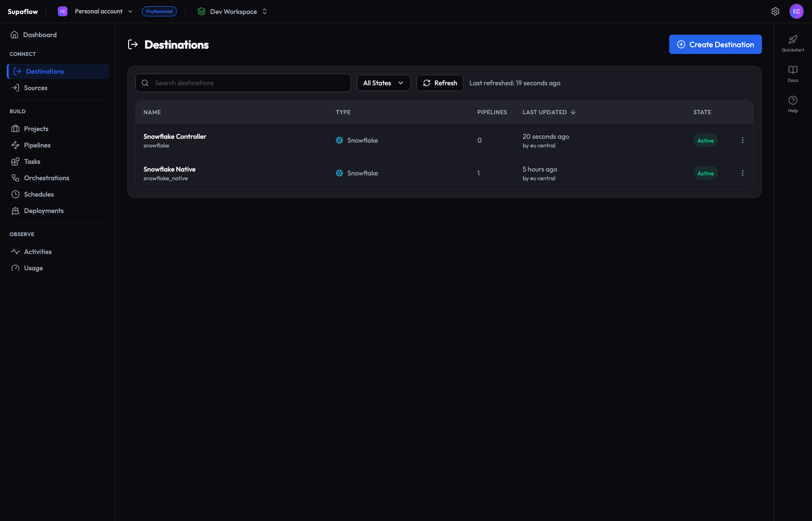Click the Snowflake logo in Snowflake Native row
The image size is (812, 521).
340,173
